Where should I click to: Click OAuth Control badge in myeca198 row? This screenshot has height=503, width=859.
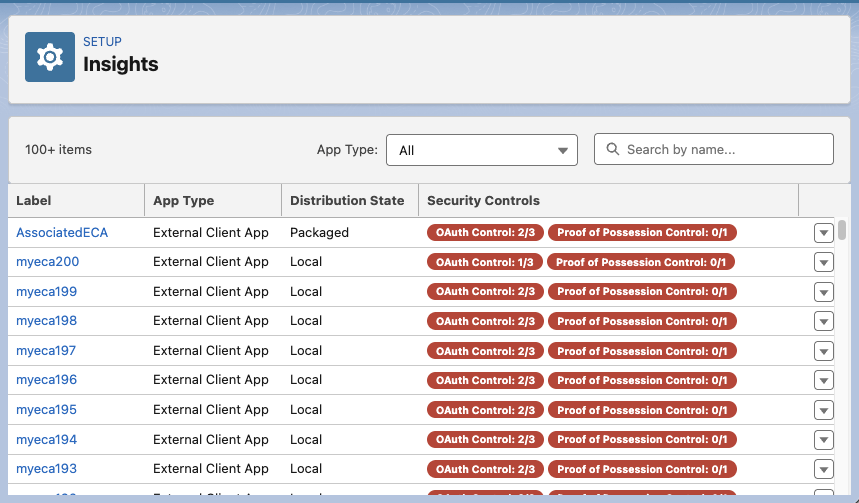(x=485, y=321)
